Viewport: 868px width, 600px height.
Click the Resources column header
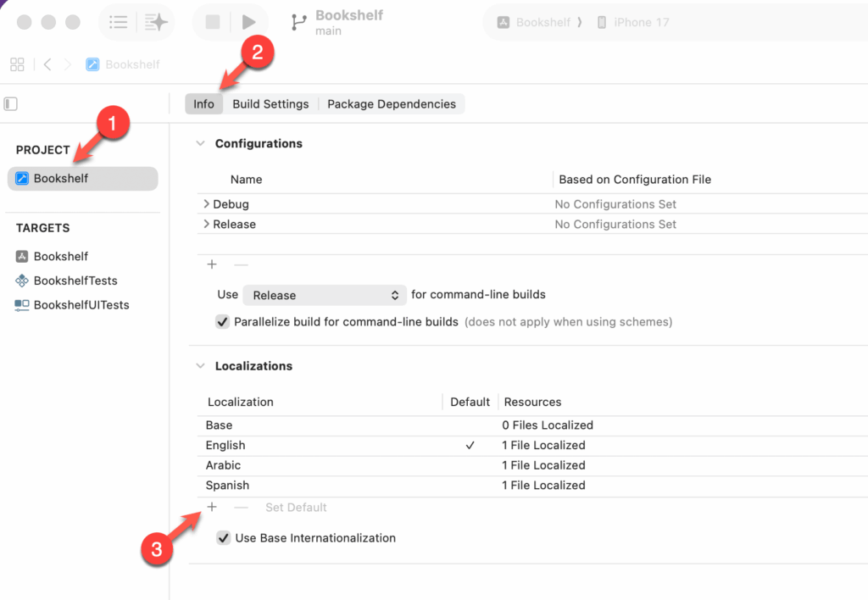point(532,402)
